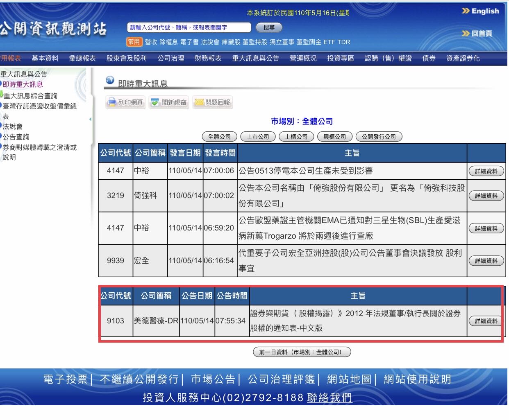Go to homepage via 回首頁
The height and width of the screenshot is (420, 509).
(477, 33)
